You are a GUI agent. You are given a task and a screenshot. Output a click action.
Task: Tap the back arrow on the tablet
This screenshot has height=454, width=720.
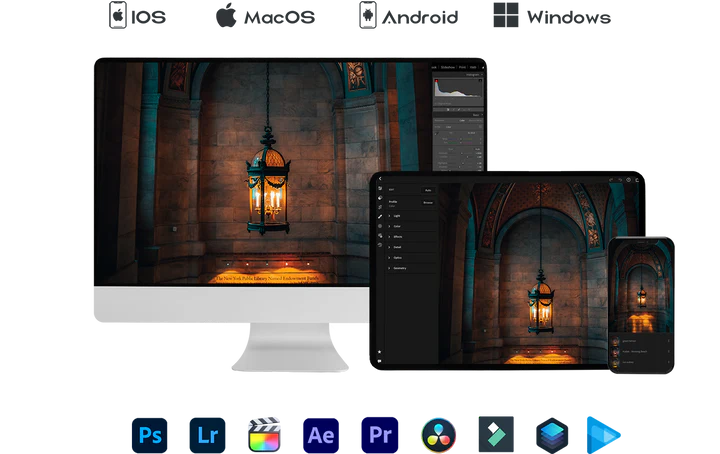380,179
